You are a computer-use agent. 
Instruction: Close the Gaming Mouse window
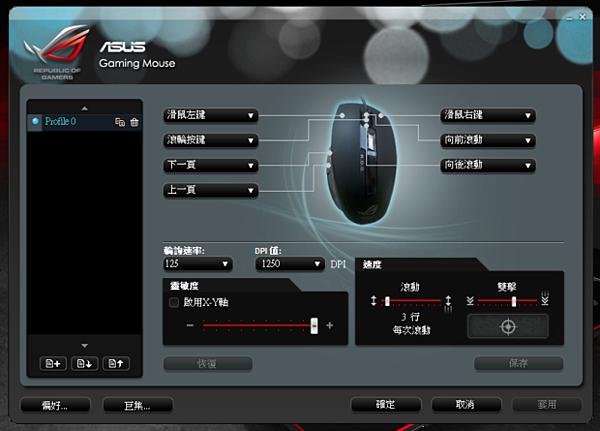tap(582, 17)
